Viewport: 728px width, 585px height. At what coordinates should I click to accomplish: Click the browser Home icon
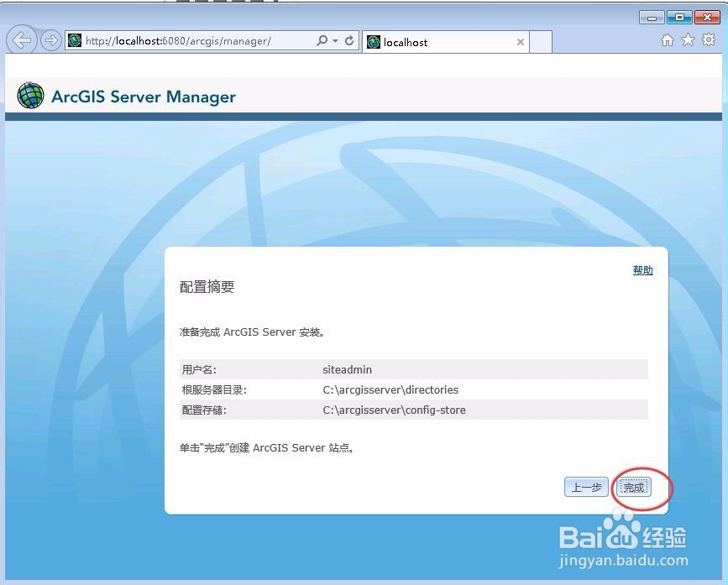coord(668,40)
